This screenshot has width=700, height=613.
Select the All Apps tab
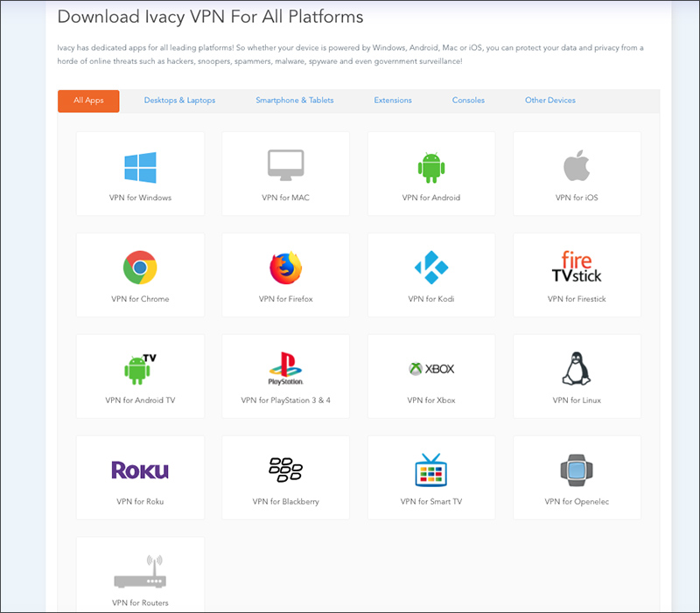(x=88, y=101)
